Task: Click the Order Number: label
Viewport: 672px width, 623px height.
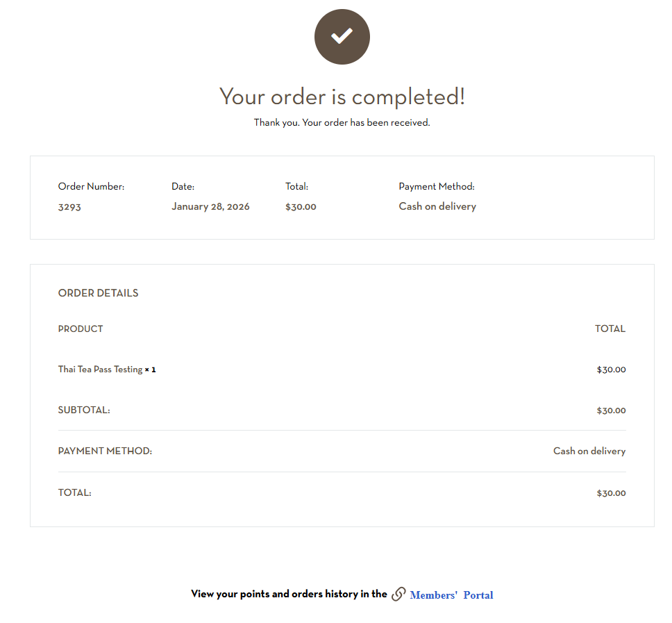Action: pos(91,187)
